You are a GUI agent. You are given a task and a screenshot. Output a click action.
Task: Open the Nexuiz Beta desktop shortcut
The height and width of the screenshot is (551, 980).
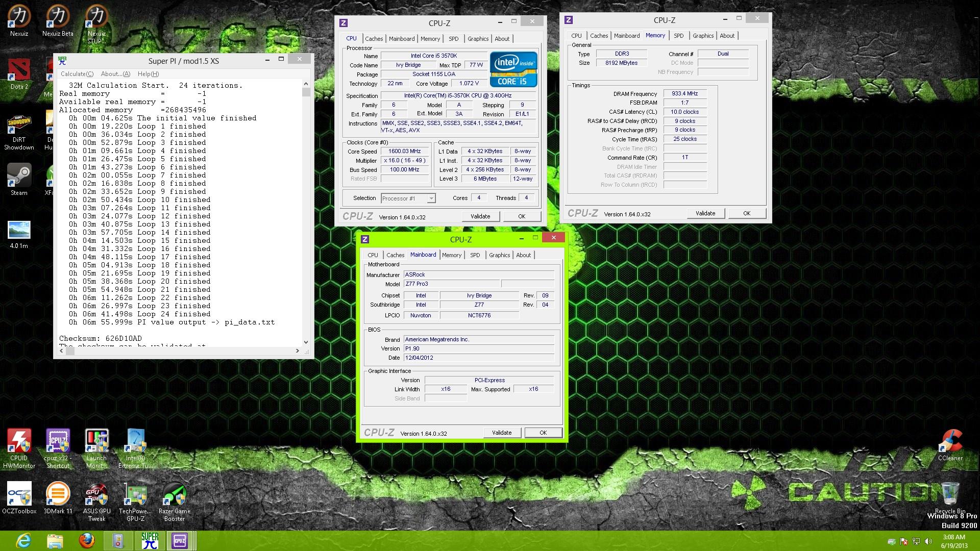tap(58, 21)
